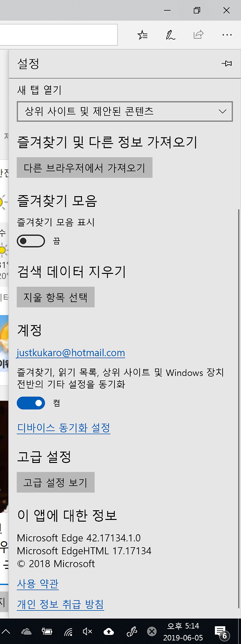Click the network Wi-Fi tray icon
The width and height of the screenshot is (241, 644).
click(x=68, y=632)
